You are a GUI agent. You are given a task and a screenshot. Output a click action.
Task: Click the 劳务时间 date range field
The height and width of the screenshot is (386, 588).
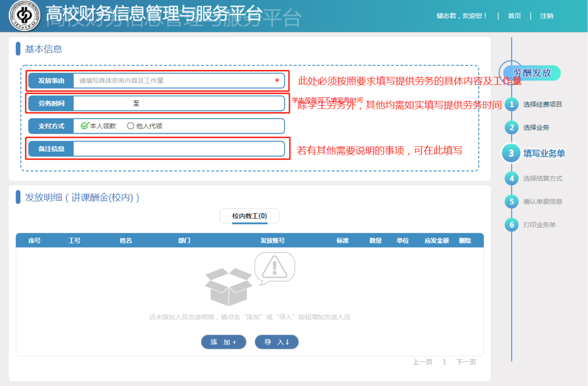tap(178, 104)
